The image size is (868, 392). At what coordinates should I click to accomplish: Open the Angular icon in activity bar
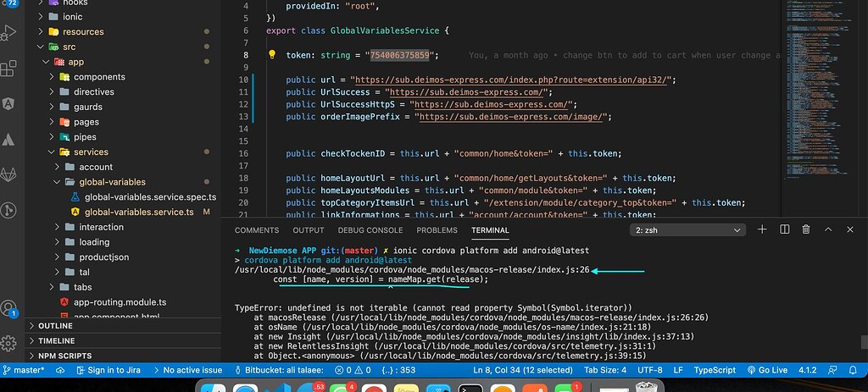click(x=8, y=103)
